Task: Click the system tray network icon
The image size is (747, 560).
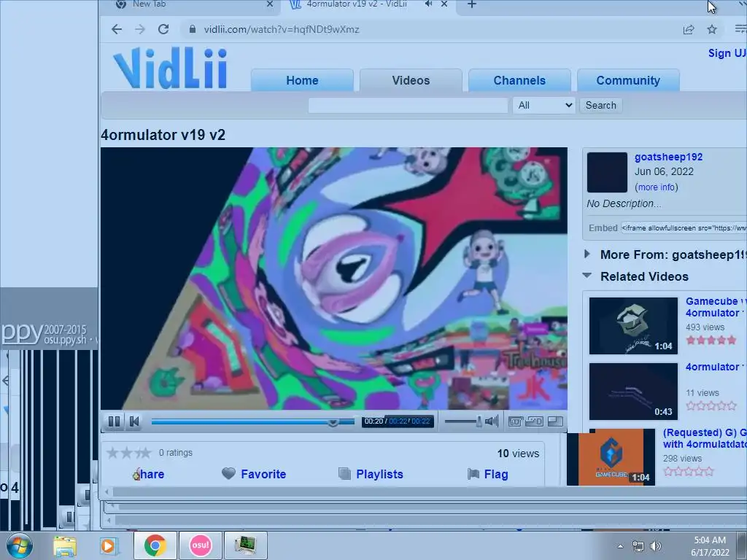Action: [x=638, y=546]
